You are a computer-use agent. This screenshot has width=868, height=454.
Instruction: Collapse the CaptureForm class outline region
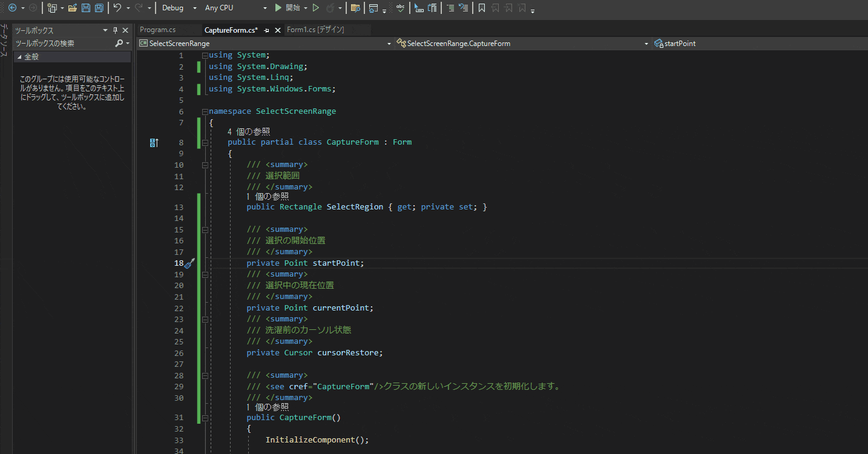pyautogui.click(x=205, y=142)
